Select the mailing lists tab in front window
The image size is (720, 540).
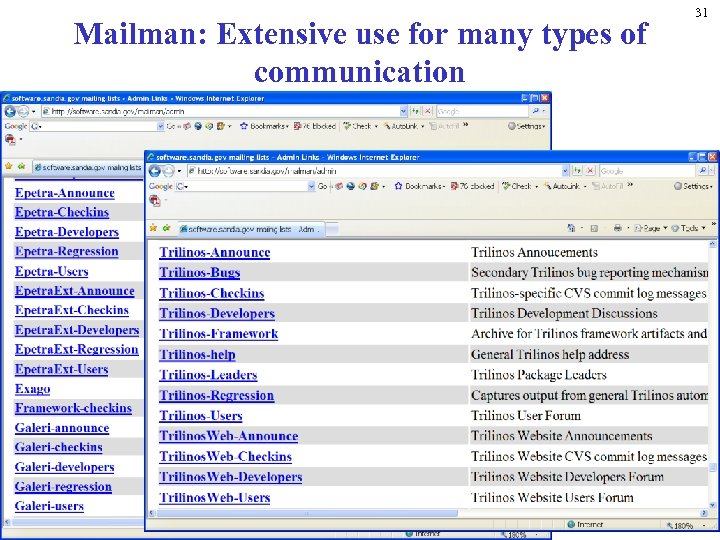[251, 229]
